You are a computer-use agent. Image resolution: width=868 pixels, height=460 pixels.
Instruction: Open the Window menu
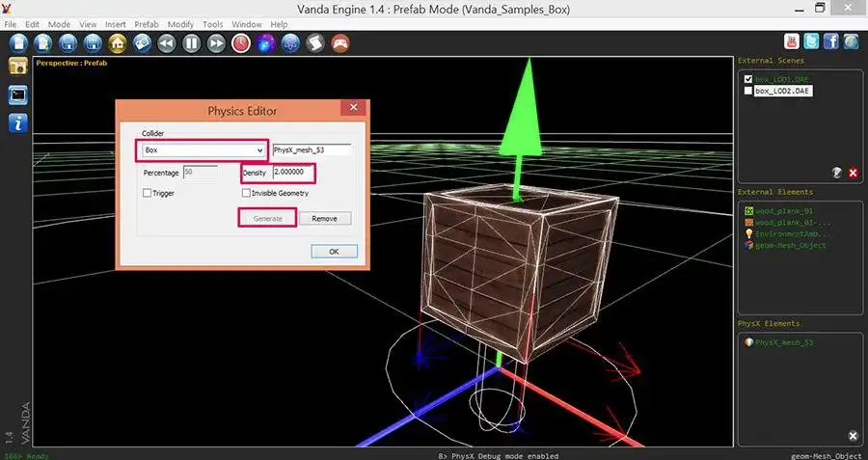pyautogui.click(x=246, y=24)
